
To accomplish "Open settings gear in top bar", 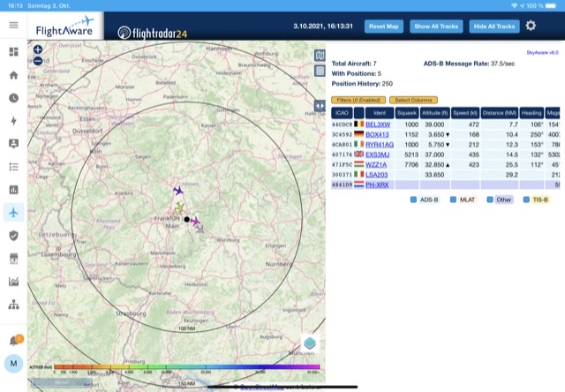I will tap(531, 26).
